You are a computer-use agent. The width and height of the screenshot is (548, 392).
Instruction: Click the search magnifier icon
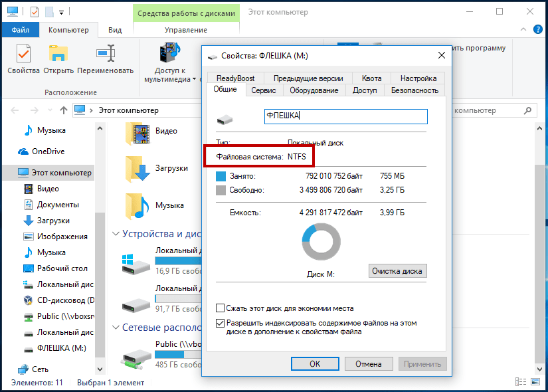coord(527,110)
